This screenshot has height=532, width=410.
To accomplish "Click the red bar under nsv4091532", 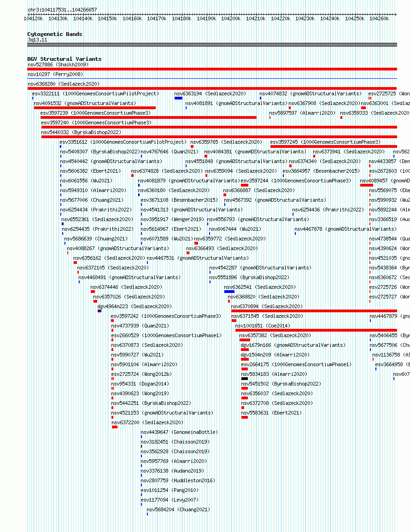I will click(95, 108).
